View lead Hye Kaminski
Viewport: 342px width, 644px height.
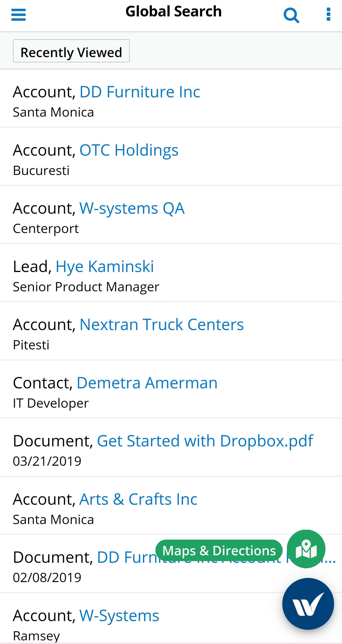point(105,266)
